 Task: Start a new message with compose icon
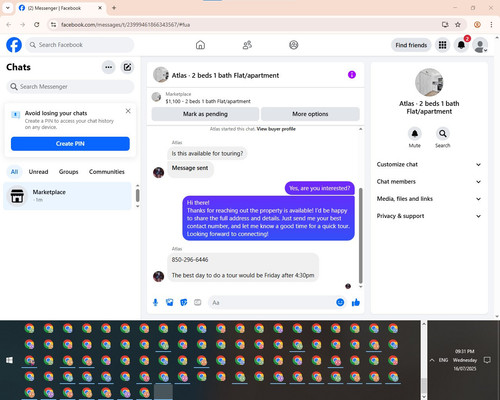click(127, 67)
